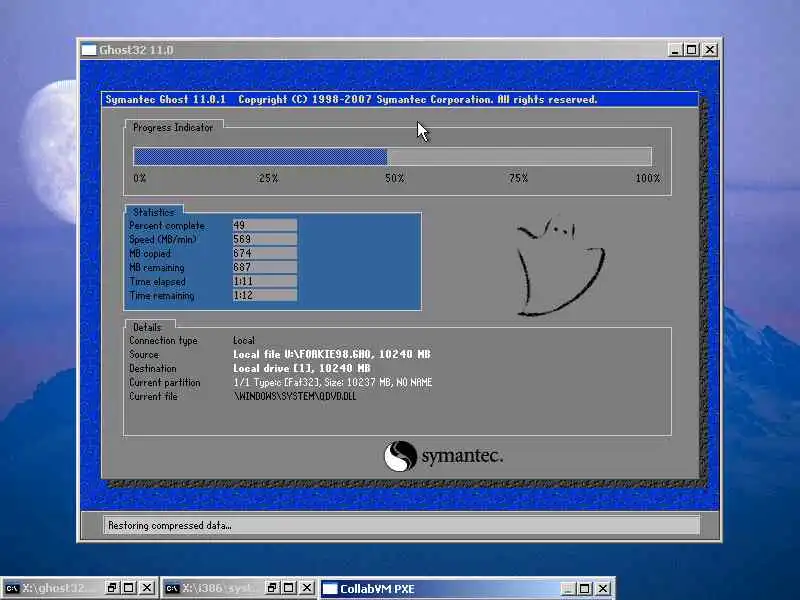Screen dimensions: 800x600
Task: Click the Progress Indicator group label
Action: (x=173, y=128)
